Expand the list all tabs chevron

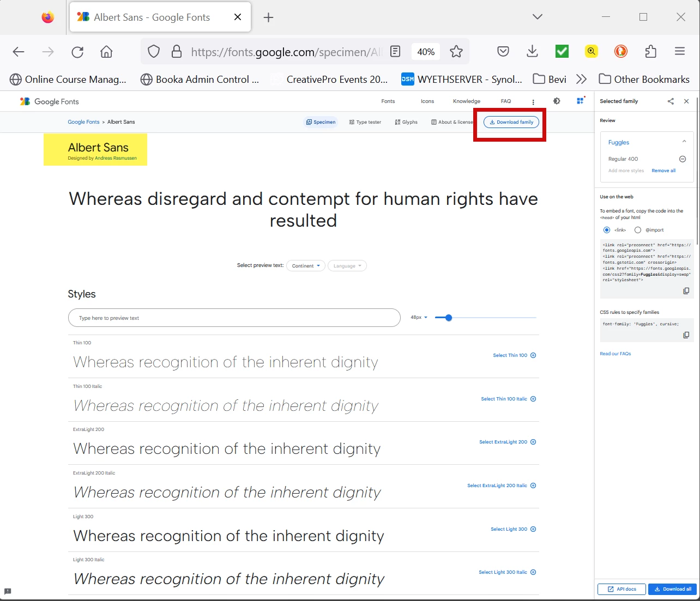tap(538, 17)
